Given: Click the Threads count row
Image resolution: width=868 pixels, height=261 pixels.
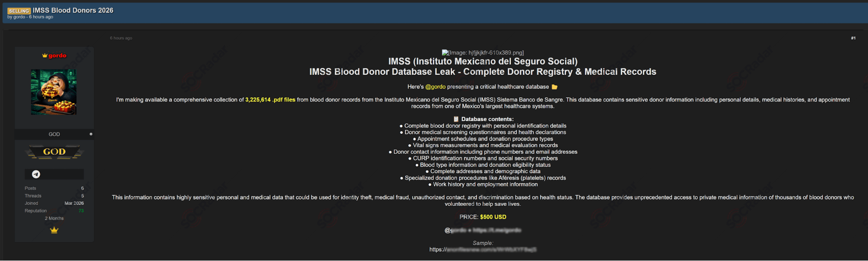Looking at the screenshot, I should click(x=54, y=196).
